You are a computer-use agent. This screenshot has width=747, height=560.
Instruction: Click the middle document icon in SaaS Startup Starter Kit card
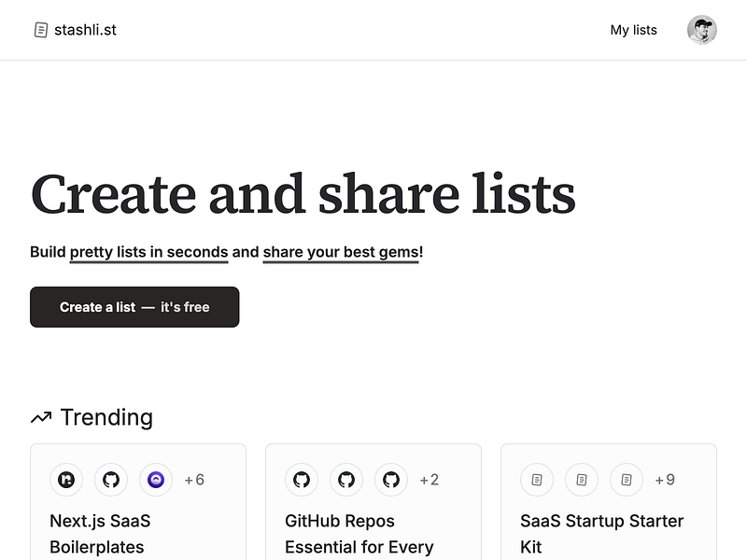pos(582,480)
